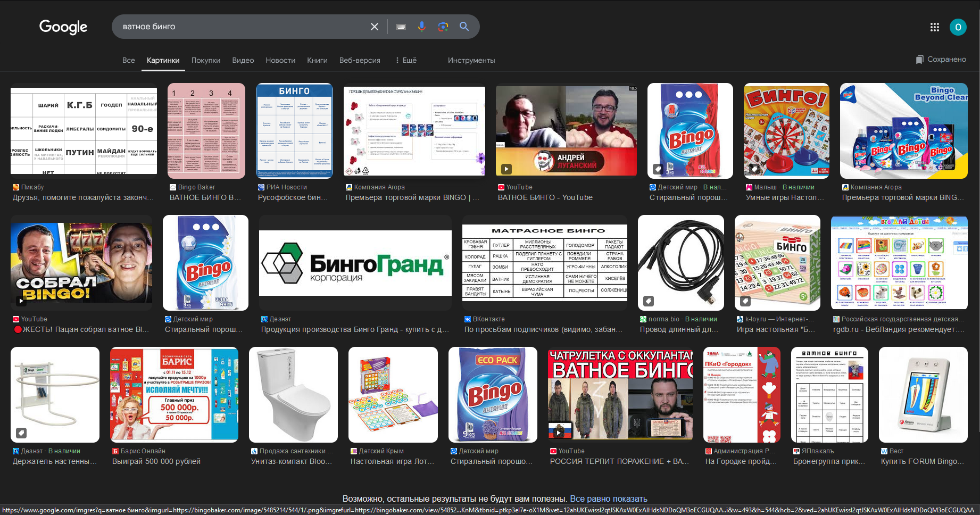980x515 pixels.
Task: Open the БАРИС 500 000р promo thumbnail
Action: tap(174, 395)
